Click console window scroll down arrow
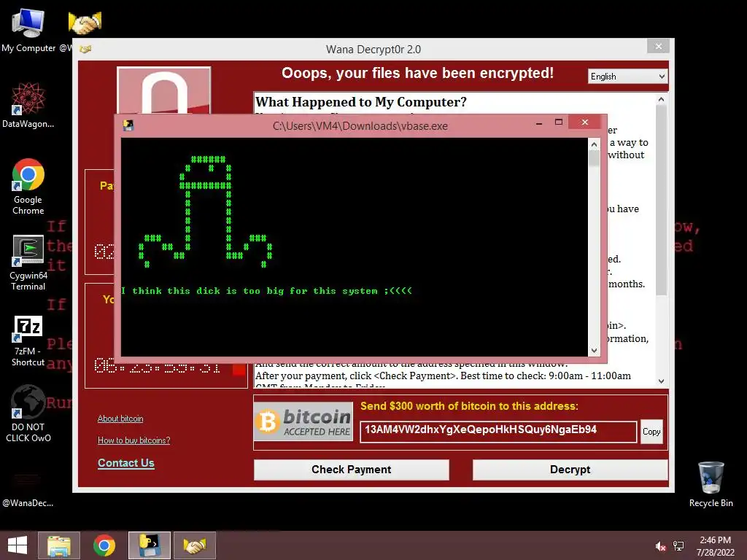 tap(594, 351)
